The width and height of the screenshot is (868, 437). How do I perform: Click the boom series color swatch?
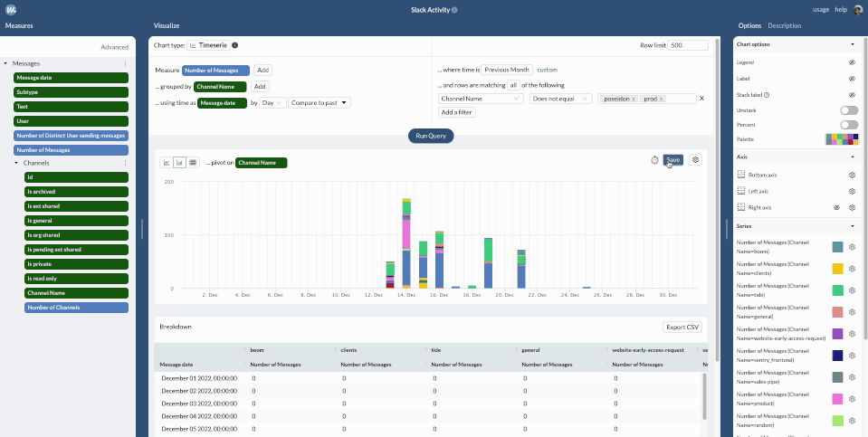pos(837,247)
